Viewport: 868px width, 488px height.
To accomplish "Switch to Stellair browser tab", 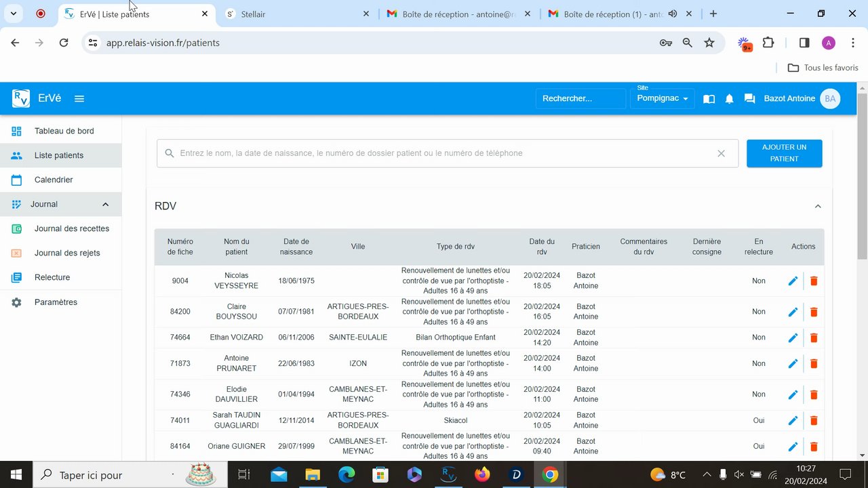I will (x=298, y=14).
